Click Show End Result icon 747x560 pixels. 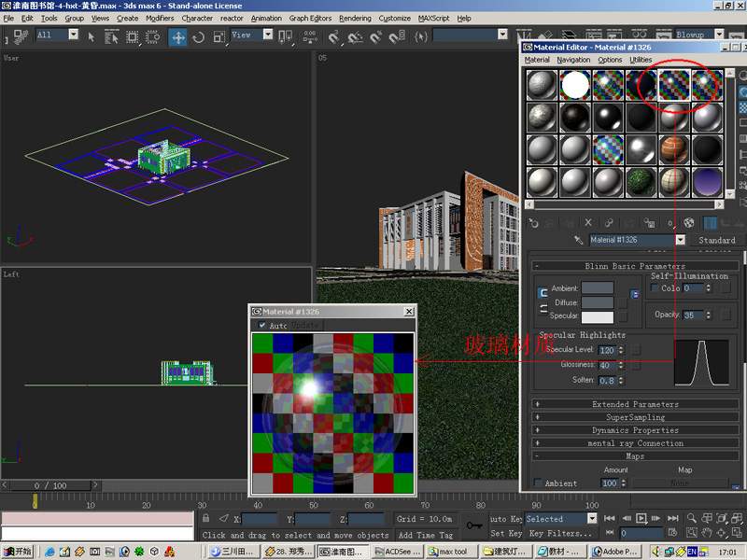(710, 222)
